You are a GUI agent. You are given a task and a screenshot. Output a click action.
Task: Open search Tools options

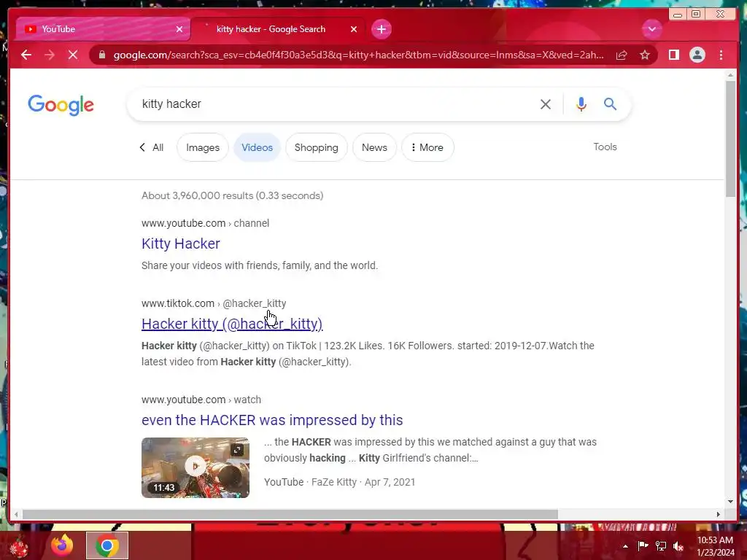coord(605,147)
